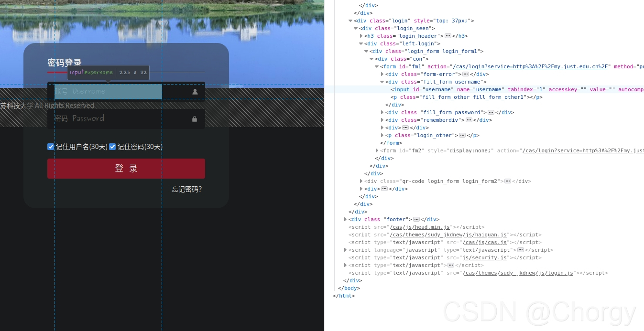Click the 密码登录 heading text
The image size is (644, 331).
pos(65,63)
